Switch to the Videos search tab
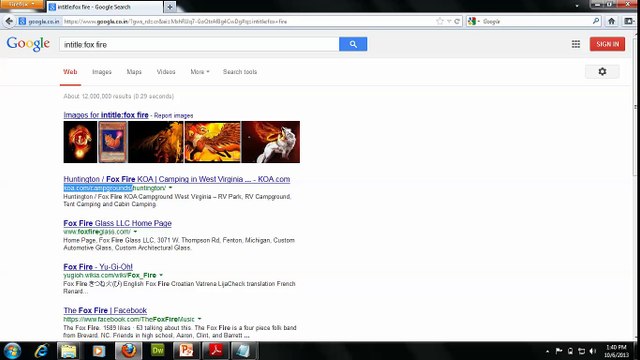The height and width of the screenshot is (360, 640). (x=166, y=72)
